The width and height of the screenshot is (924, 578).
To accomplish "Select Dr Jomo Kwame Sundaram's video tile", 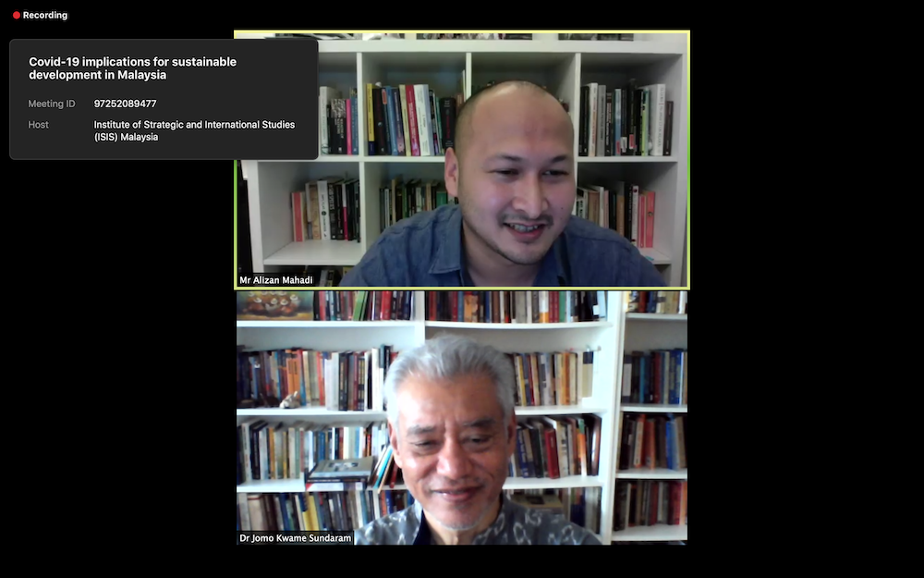I will [462, 418].
